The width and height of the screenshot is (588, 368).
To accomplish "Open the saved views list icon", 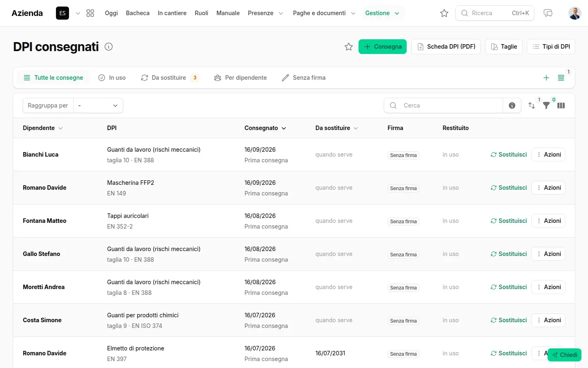I will 561,78.
